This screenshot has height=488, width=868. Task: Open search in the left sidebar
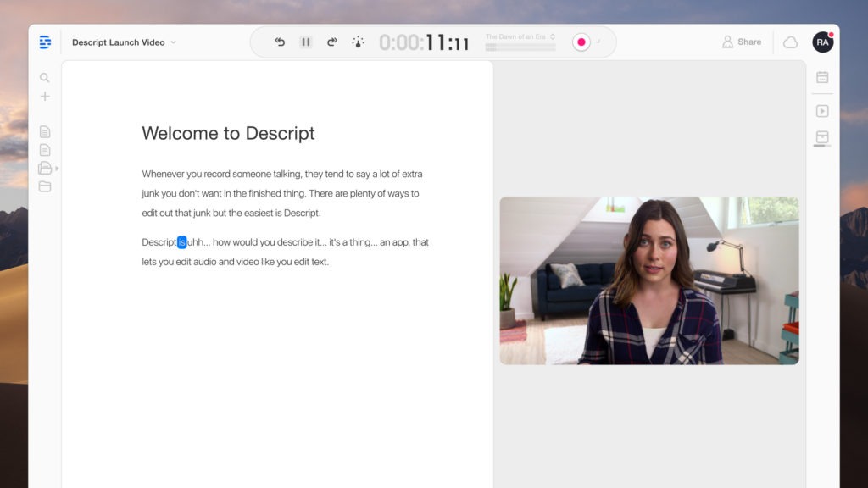[45, 78]
